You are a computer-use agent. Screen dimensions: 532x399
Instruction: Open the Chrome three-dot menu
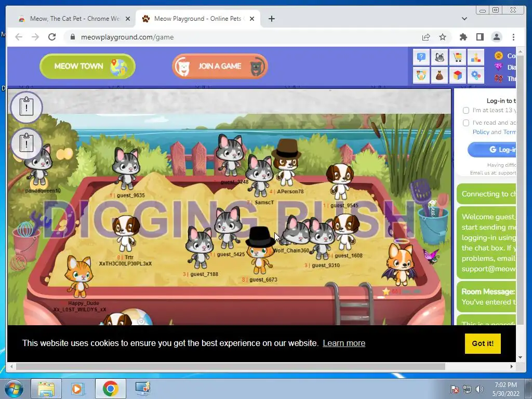point(513,37)
